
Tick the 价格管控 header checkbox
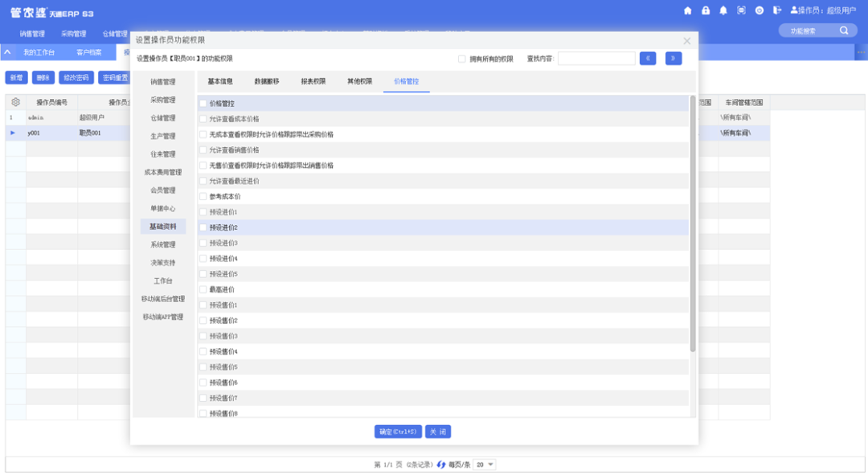[x=203, y=104]
